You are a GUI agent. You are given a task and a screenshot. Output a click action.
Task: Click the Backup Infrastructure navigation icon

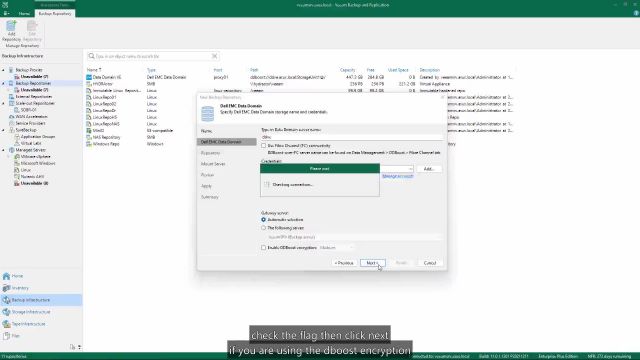point(6,300)
